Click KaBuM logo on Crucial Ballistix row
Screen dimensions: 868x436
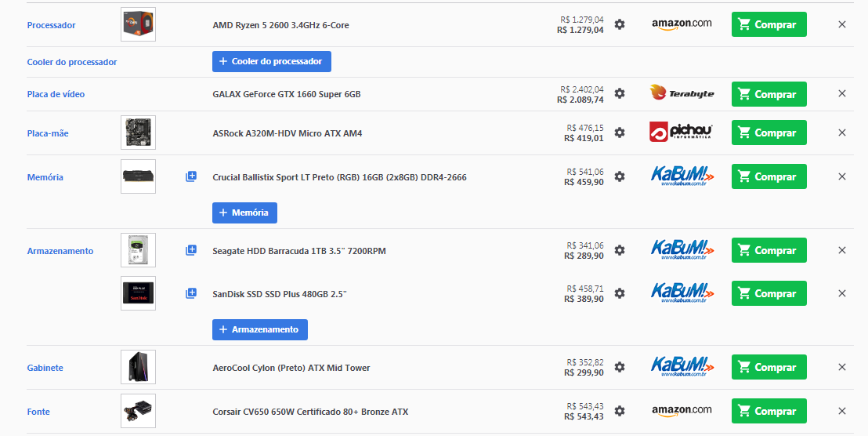point(682,176)
